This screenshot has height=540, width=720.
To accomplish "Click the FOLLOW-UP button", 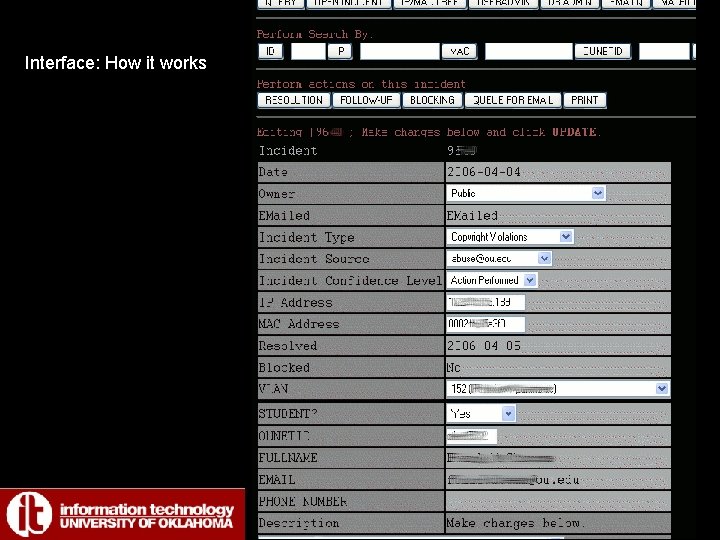I will pos(366,100).
